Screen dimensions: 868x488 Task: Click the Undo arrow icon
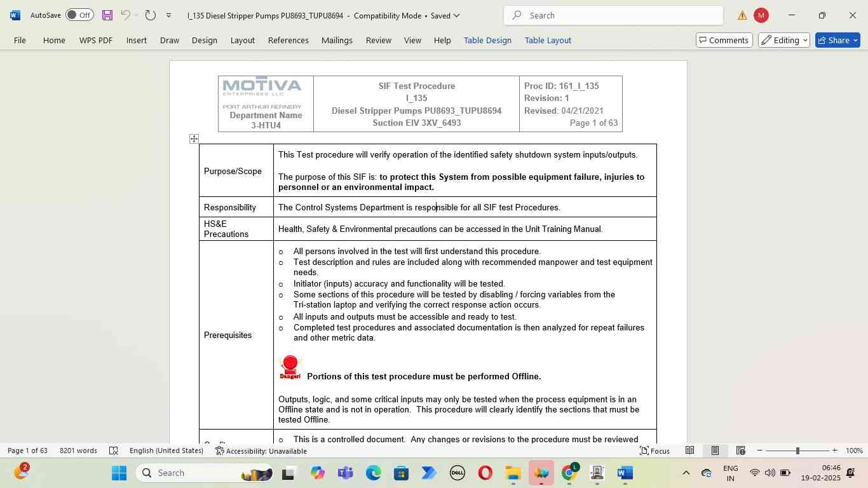(x=126, y=15)
